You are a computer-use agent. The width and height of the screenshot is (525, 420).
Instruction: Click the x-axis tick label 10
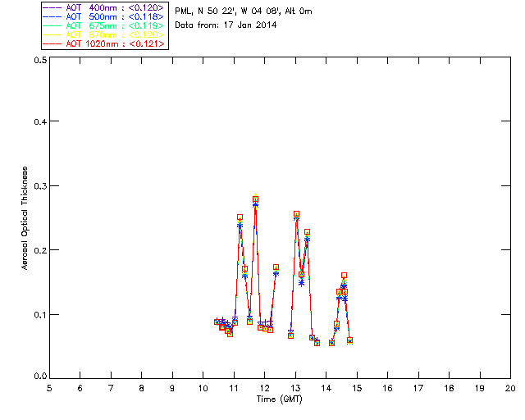point(203,388)
